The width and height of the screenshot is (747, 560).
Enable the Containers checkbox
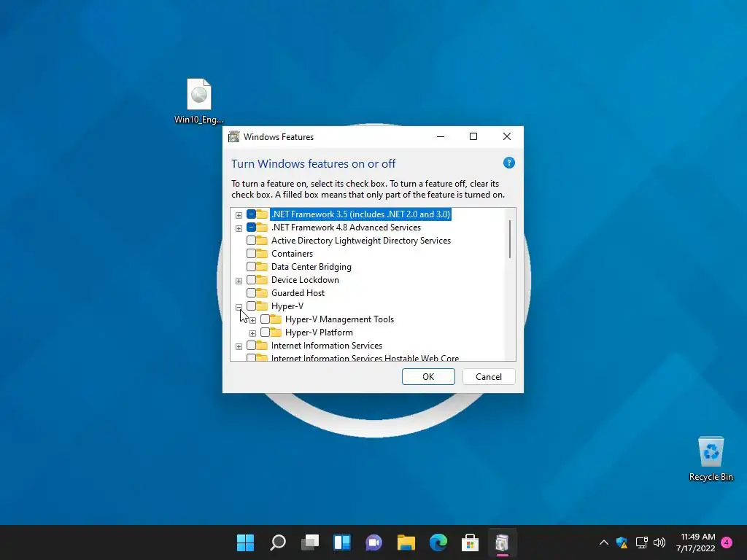pos(251,253)
